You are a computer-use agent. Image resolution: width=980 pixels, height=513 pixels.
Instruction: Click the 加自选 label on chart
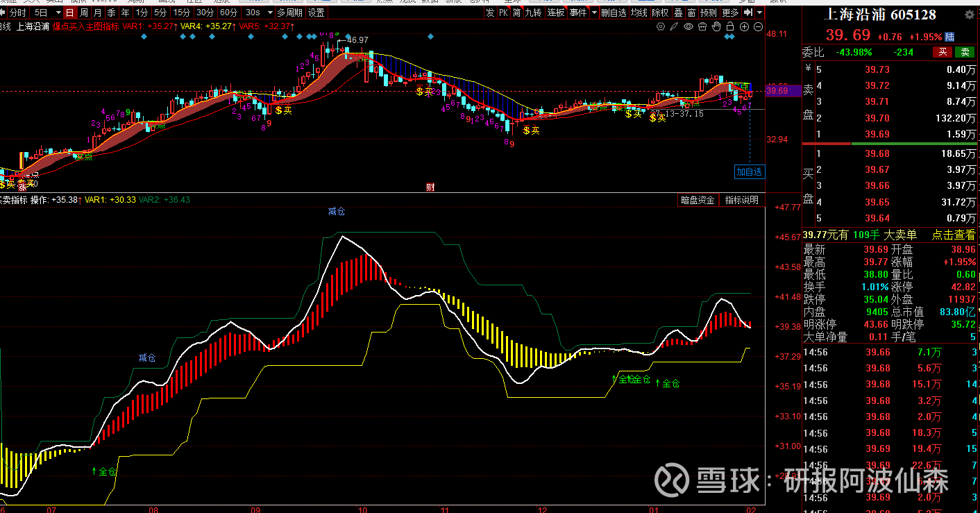(x=750, y=171)
